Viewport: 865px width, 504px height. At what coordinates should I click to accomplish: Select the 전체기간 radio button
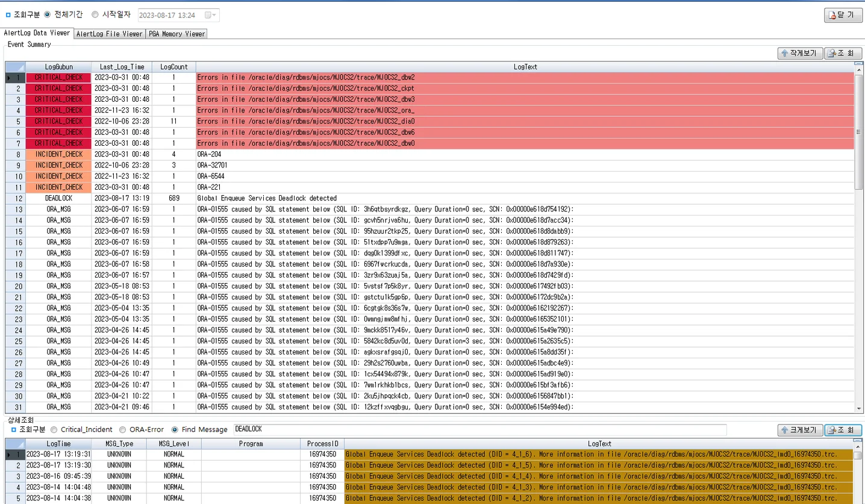tap(48, 14)
